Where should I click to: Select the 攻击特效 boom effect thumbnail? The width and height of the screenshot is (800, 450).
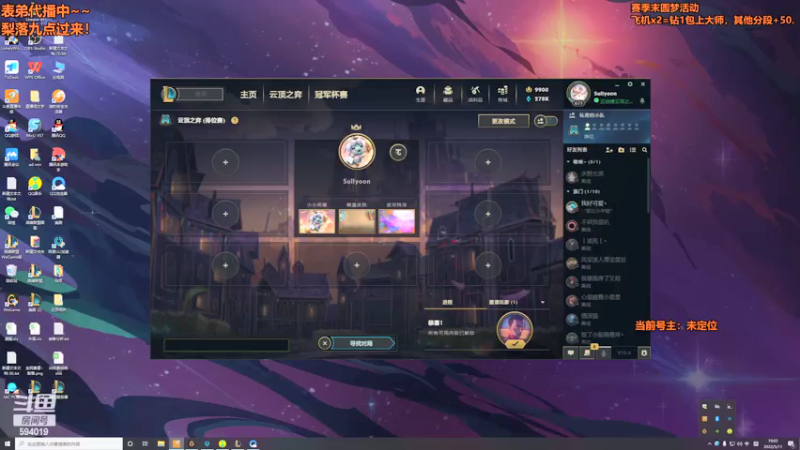point(396,221)
